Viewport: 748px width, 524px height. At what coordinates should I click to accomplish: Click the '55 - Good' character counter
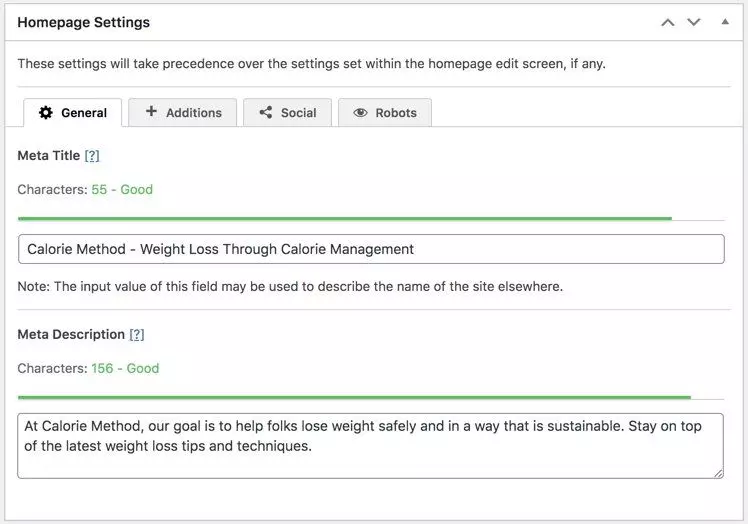coord(122,189)
